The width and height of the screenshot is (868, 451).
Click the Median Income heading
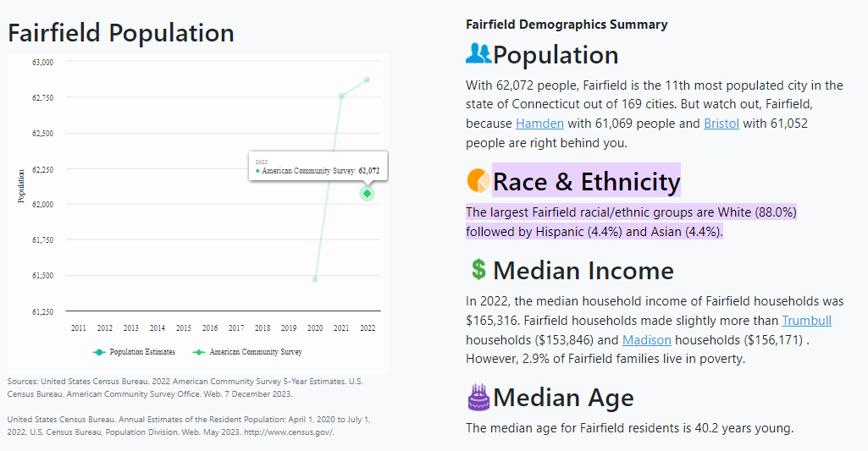583,271
